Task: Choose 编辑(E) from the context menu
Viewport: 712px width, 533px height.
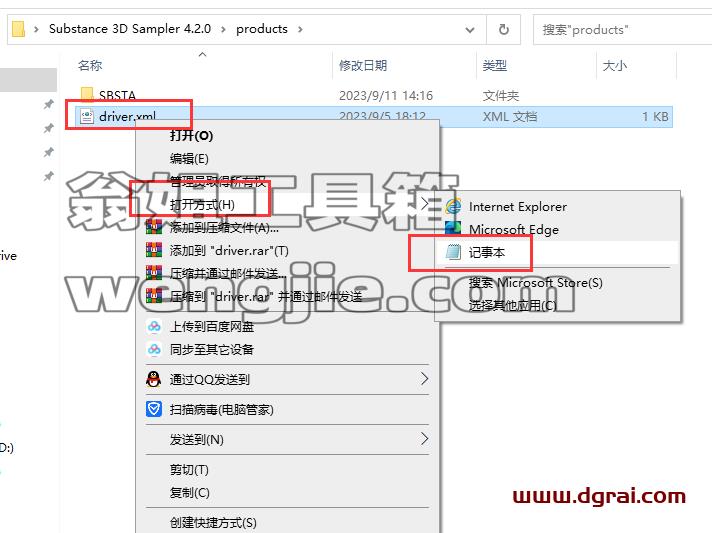Action: coord(189,158)
